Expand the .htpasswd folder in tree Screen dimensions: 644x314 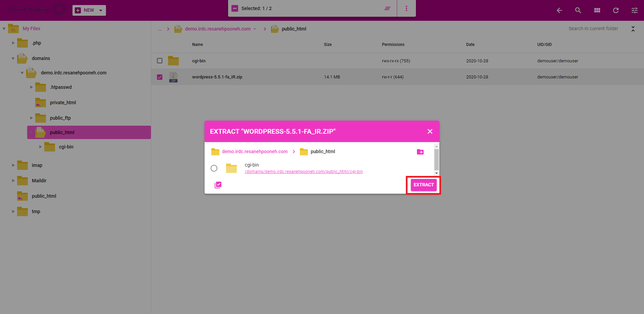(x=32, y=87)
